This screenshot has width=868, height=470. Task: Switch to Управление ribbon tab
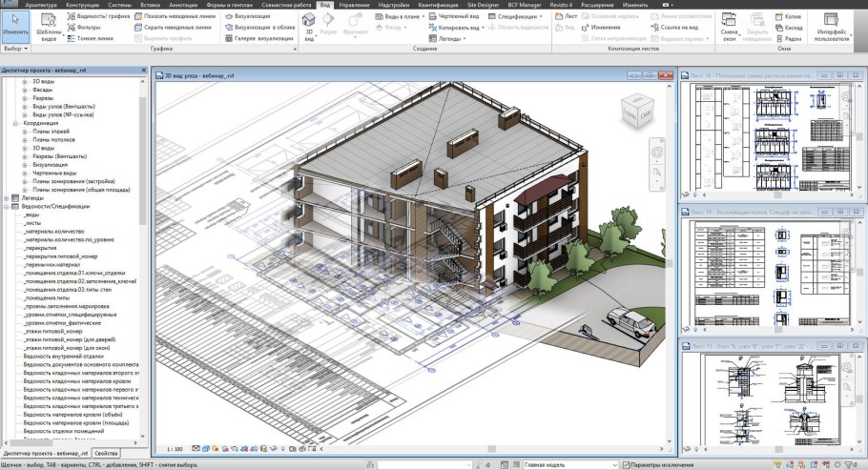coord(354,5)
